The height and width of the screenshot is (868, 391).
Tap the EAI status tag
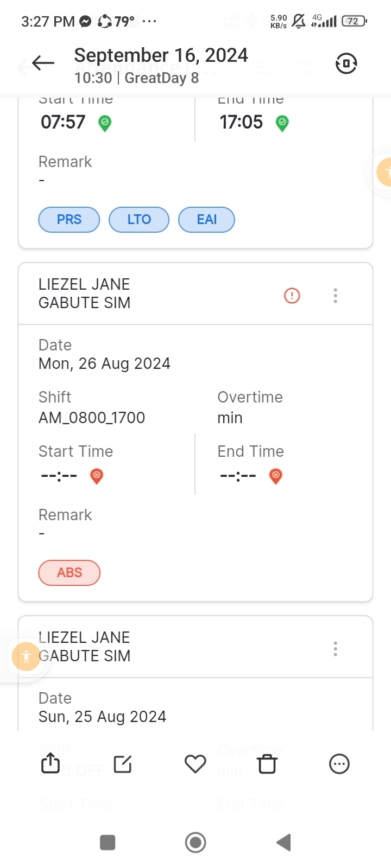(207, 220)
